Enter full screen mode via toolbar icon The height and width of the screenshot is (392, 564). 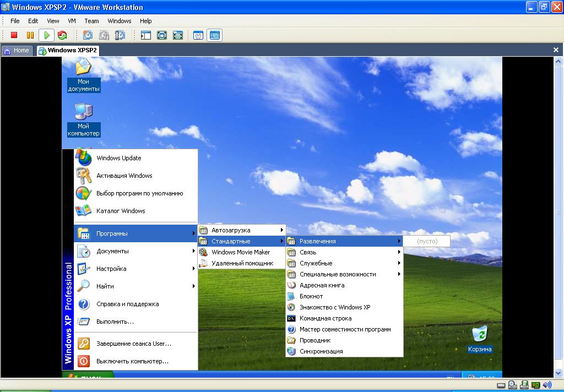point(162,35)
